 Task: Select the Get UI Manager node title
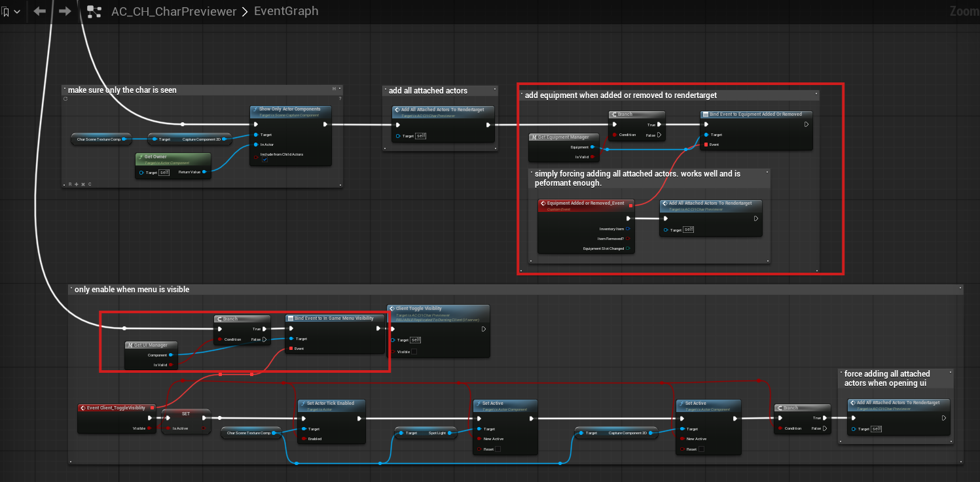pyautogui.click(x=150, y=345)
